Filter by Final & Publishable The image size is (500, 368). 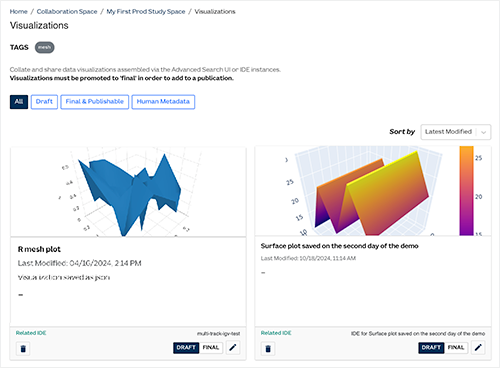click(95, 102)
